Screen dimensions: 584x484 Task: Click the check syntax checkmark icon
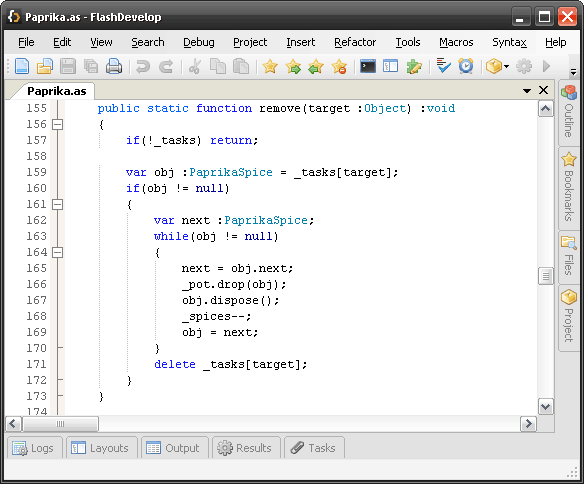[x=443, y=66]
